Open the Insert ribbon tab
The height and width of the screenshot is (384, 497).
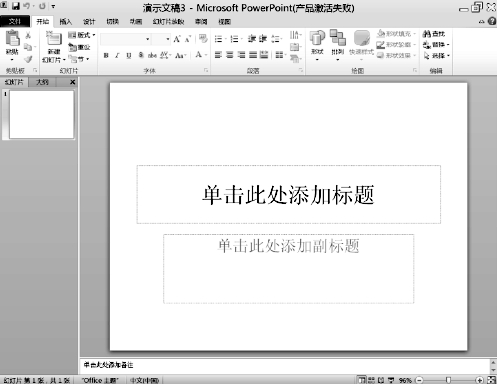tap(66, 22)
